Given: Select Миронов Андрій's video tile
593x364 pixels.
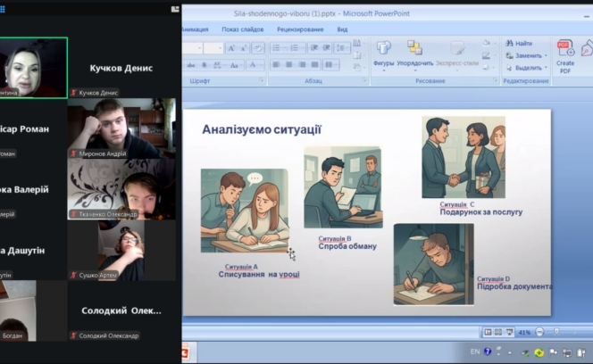Looking at the screenshot, I should pyautogui.click(x=121, y=128).
